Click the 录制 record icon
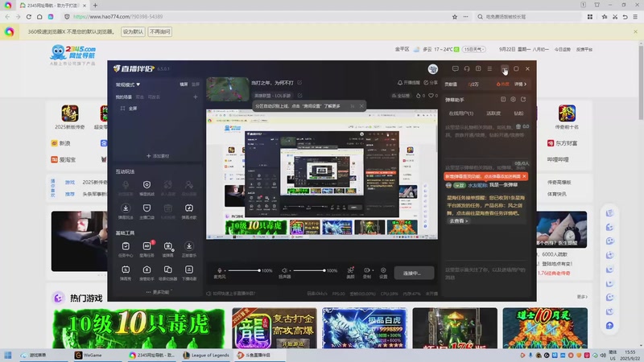644x362 pixels. (x=367, y=272)
